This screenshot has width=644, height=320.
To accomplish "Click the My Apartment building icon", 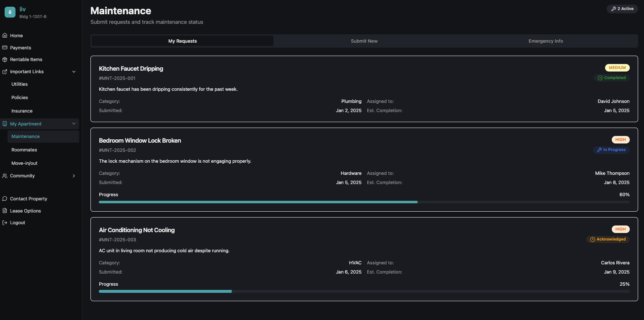I will pos(5,124).
